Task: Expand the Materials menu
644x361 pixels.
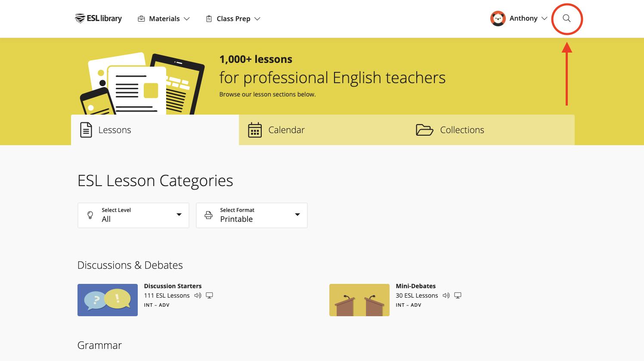Action: tap(164, 19)
